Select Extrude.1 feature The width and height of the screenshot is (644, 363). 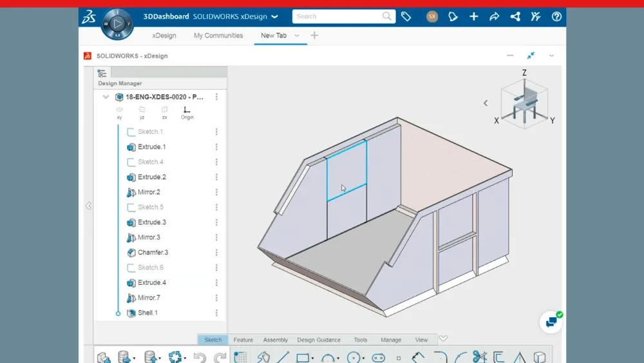click(151, 147)
